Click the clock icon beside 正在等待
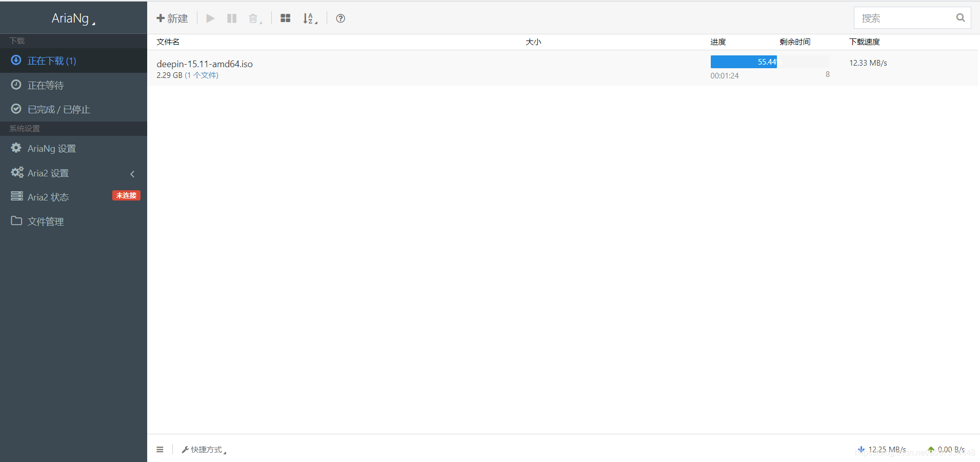980x462 pixels. [16, 84]
